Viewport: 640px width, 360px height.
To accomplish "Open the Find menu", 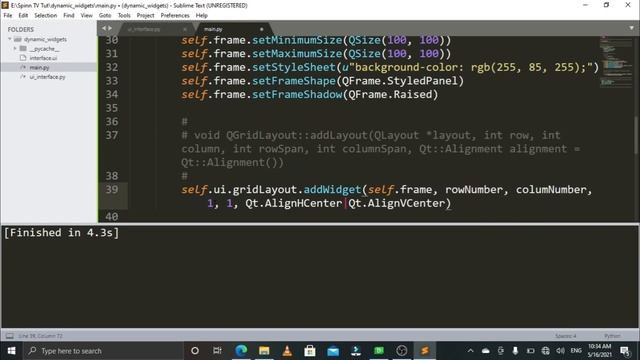I will coord(69,16).
